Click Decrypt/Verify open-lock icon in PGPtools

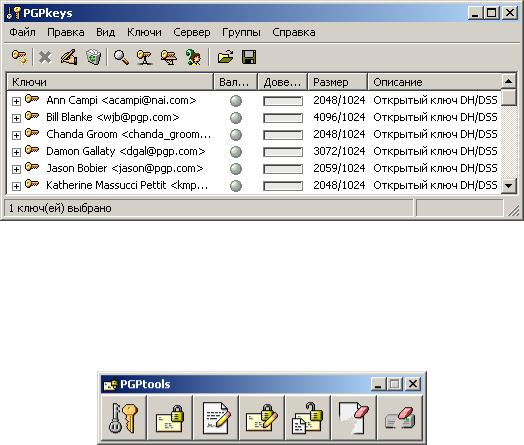click(308, 418)
